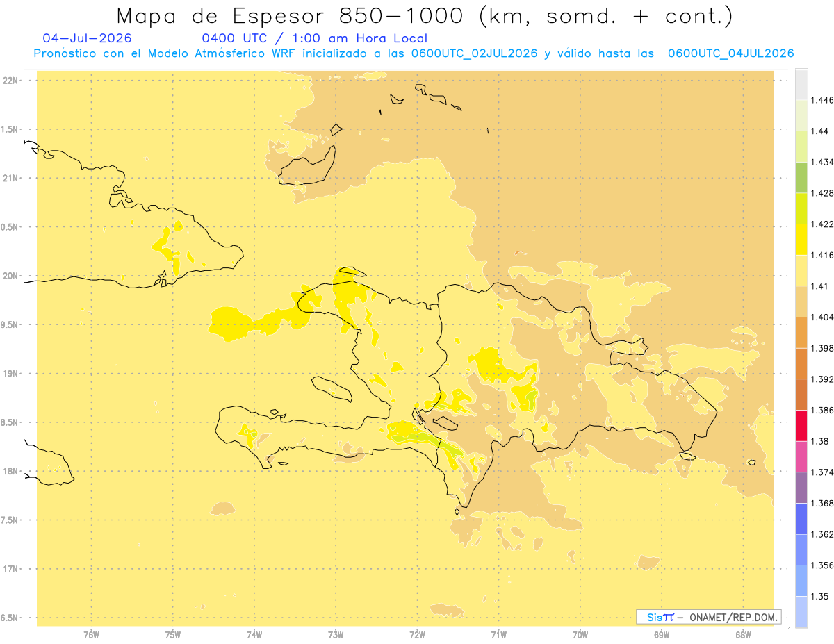
Task: Click the '0400 UTC / 1:00 am Hora Local' time label
Action: click(315, 38)
